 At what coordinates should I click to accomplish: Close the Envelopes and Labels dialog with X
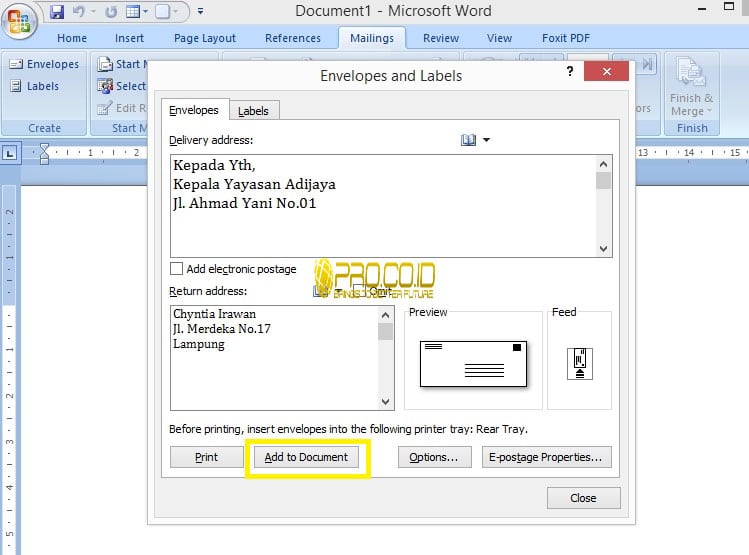pos(606,72)
